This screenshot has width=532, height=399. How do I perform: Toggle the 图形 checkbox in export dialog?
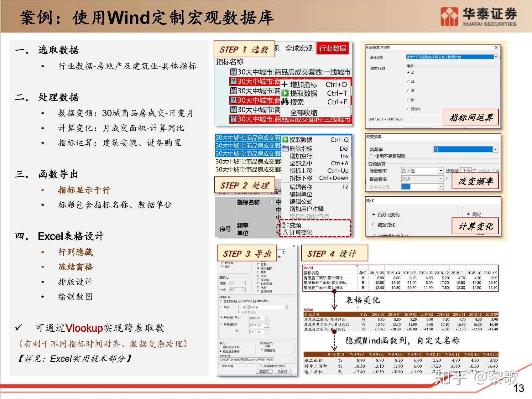click(x=222, y=267)
